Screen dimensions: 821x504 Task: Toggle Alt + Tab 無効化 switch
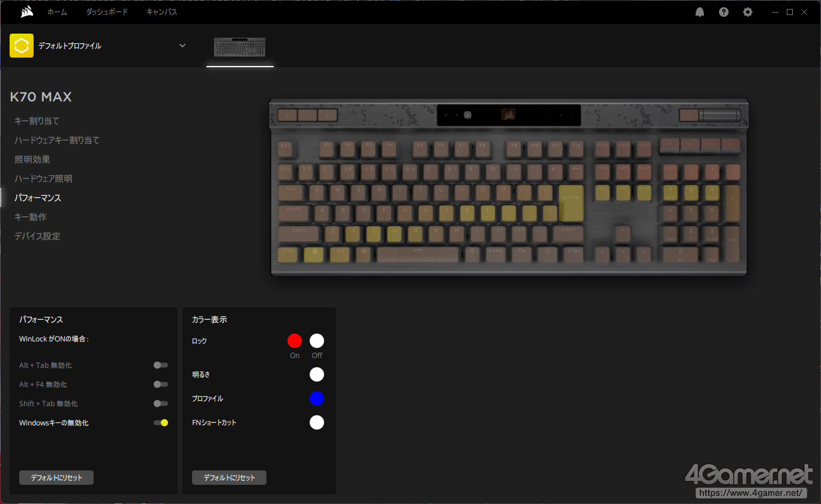click(x=160, y=365)
